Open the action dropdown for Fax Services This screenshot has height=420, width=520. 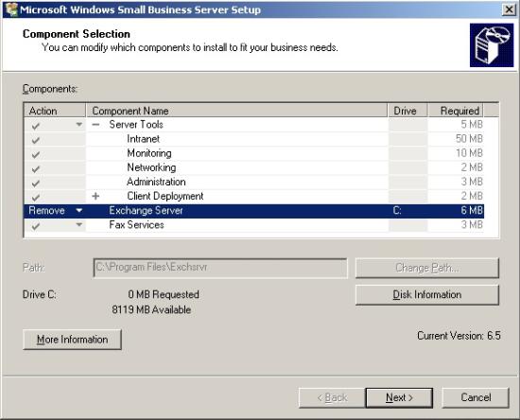[x=78, y=225]
